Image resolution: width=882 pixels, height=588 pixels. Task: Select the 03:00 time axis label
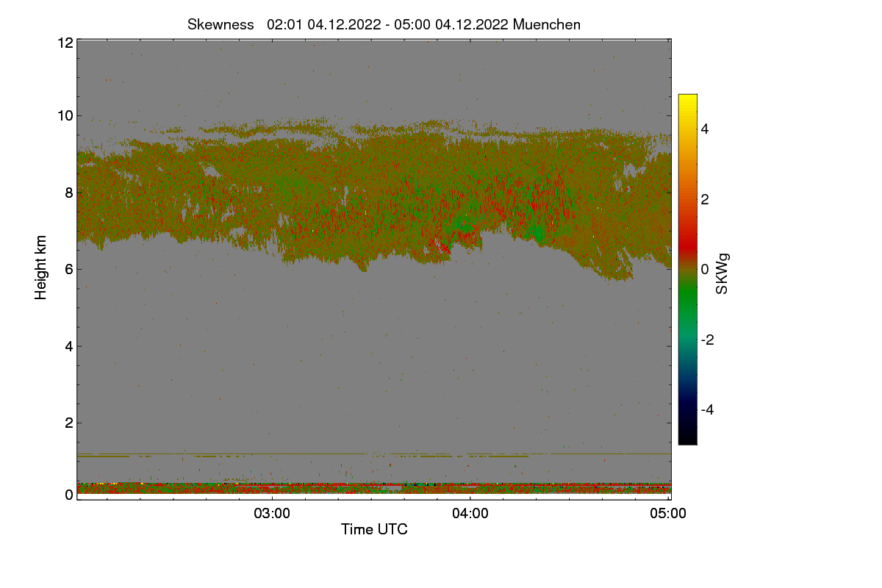pyautogui.click(x=272, y=514)
